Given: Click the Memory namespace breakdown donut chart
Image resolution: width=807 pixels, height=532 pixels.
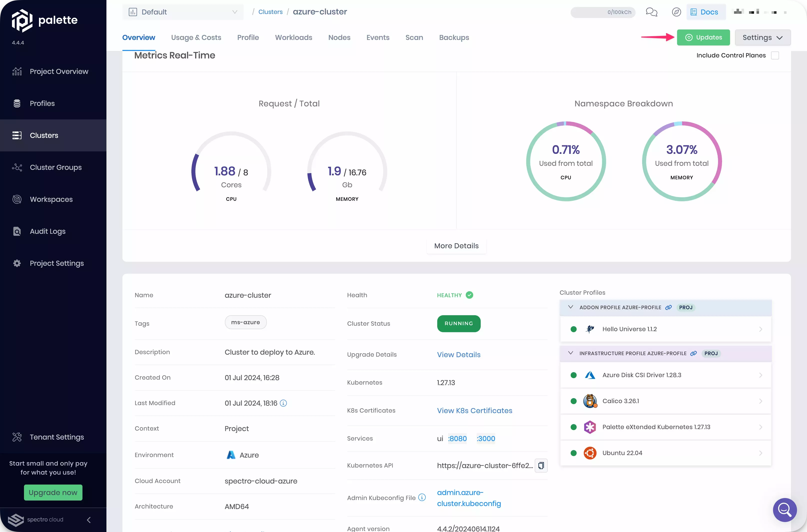Looking at the screenshot, I should pos(681,161).
